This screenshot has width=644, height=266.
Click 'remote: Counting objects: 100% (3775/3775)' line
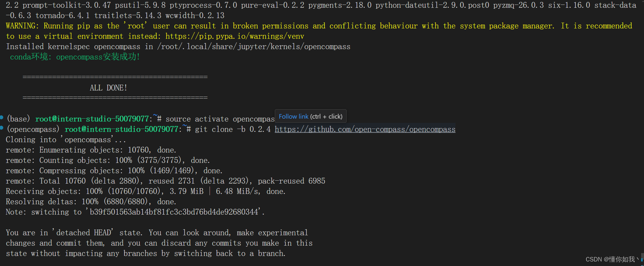point(108,160)
